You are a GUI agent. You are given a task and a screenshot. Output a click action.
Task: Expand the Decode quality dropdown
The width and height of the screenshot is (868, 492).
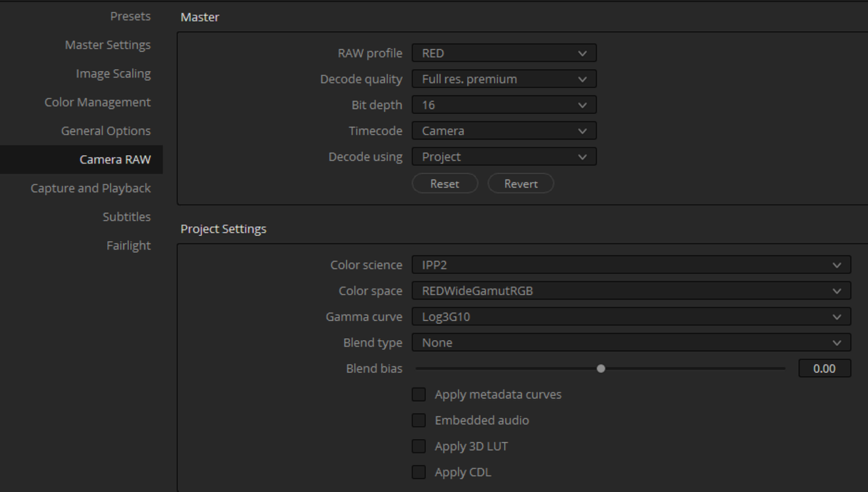[505, 79]
